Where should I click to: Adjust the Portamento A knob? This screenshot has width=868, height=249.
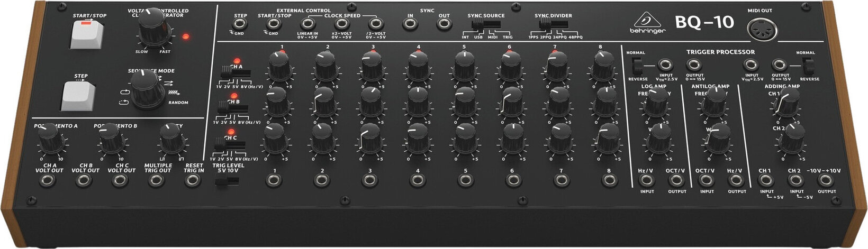51,139
